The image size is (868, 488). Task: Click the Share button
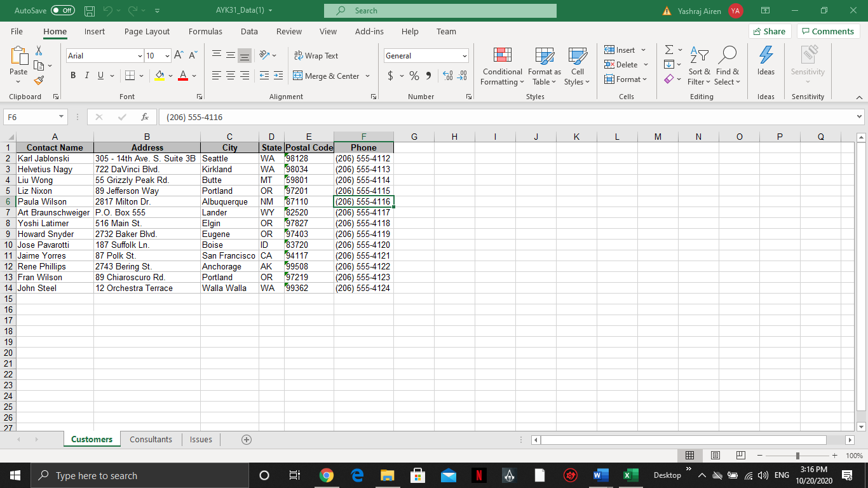(770, 30)
